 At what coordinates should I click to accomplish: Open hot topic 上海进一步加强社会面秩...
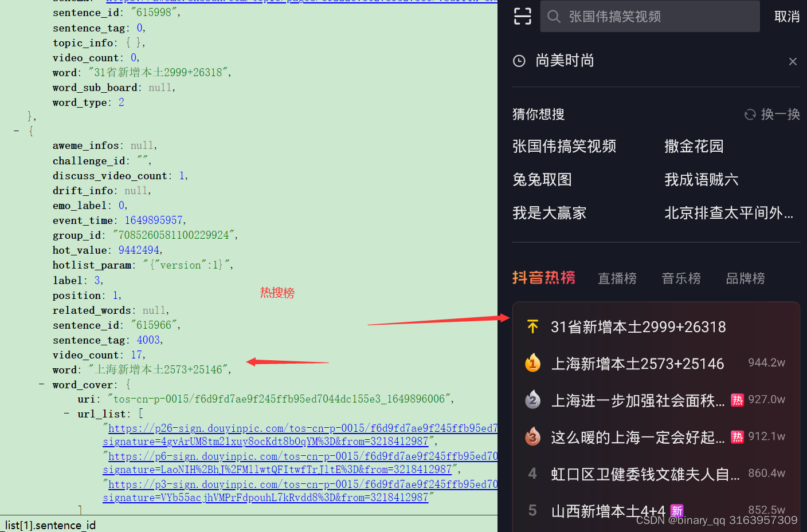tap(637, 400)
